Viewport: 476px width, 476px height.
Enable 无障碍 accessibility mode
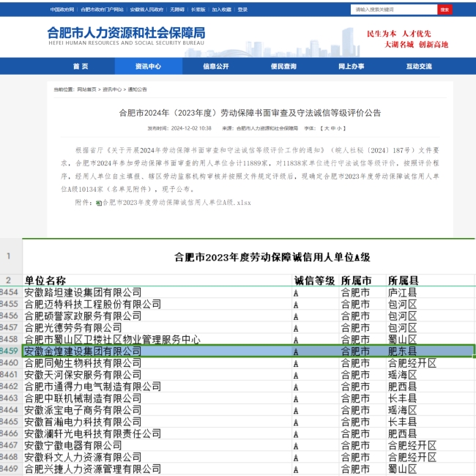pyautogui.click(x=176, y=10)
